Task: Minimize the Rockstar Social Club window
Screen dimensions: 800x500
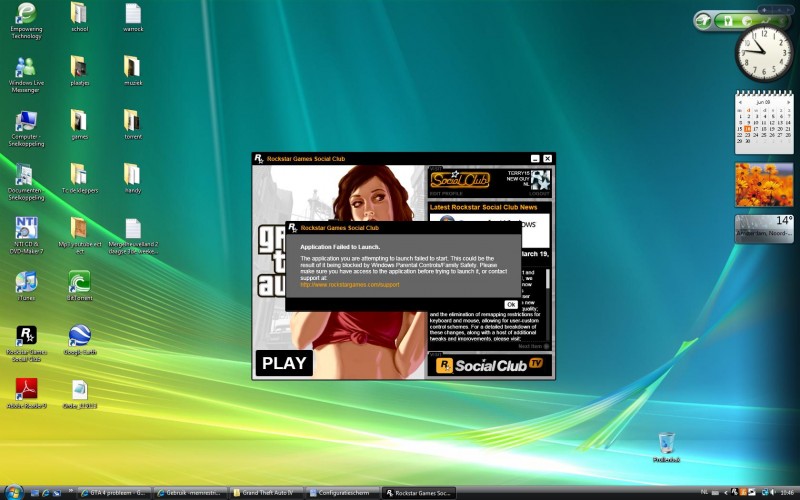Action: [x=535, y=159]
